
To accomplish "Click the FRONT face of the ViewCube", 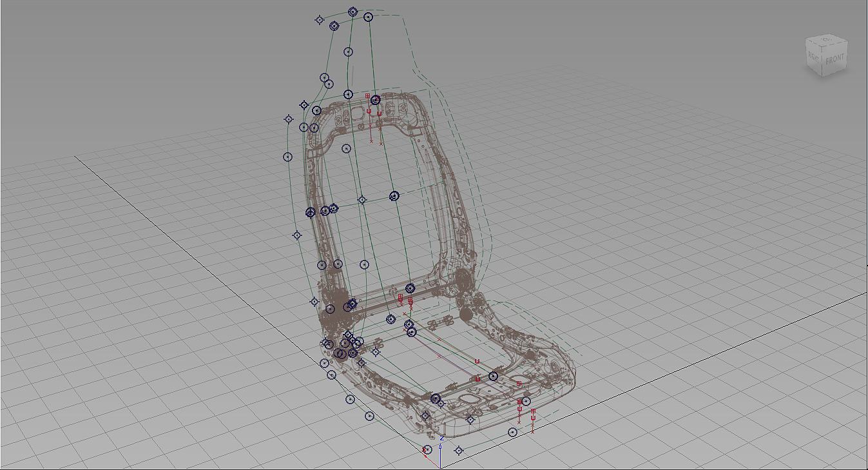I will tap(835, 59).
